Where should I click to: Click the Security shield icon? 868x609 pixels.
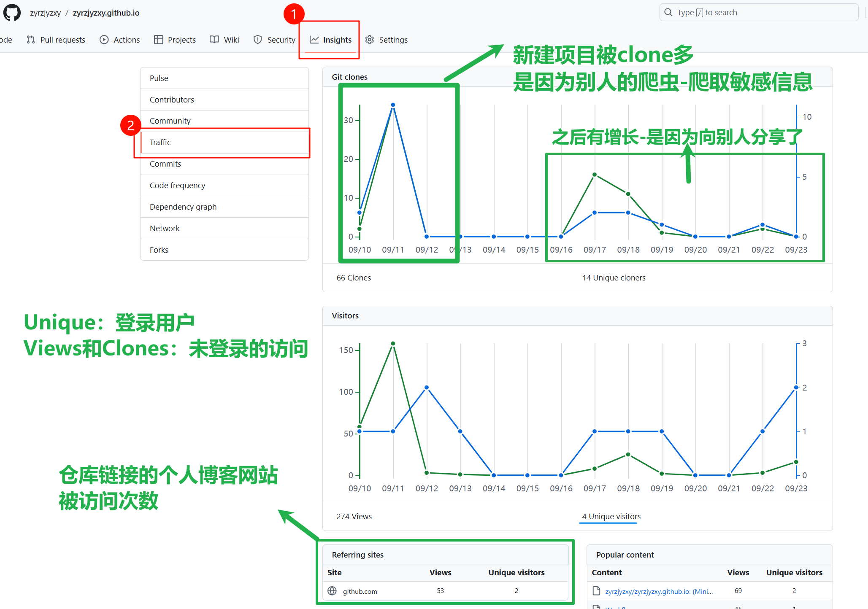[x=257, y=40]
